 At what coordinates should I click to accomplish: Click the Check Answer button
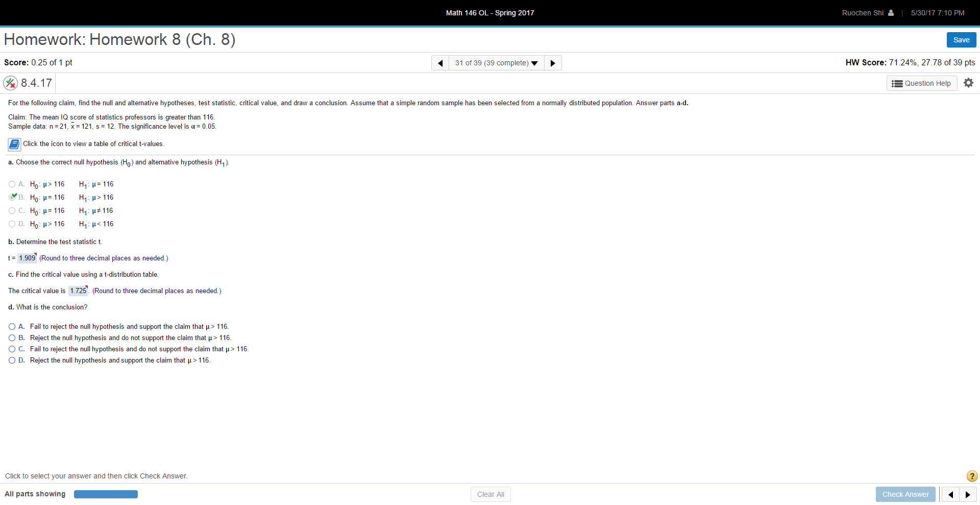(905, 494)
